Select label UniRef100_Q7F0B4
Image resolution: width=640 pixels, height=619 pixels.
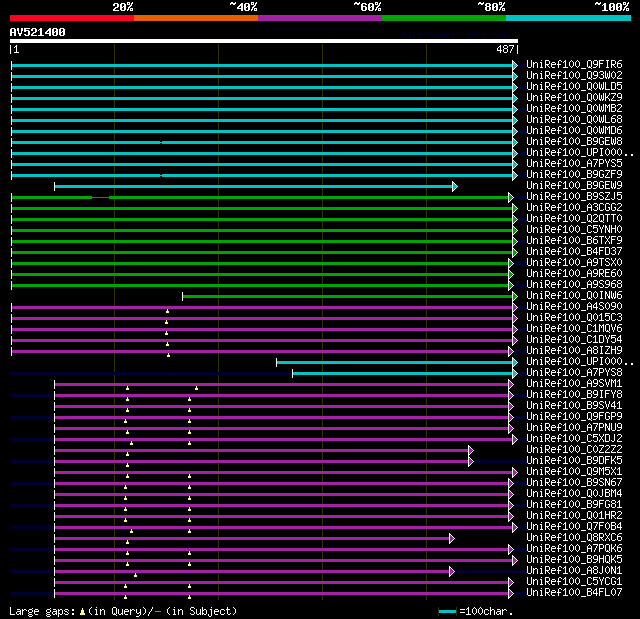[574, 527]
